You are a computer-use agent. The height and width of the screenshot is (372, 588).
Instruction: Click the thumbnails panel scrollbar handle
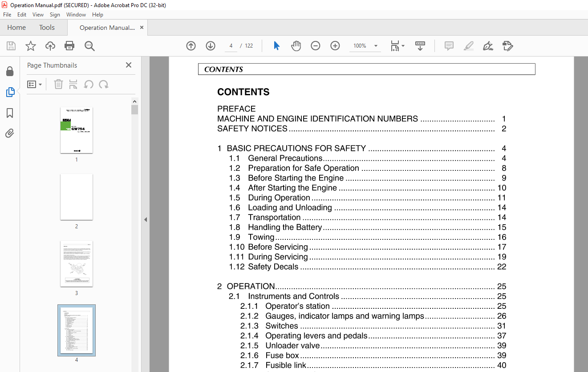pyautogui.click(x=135, y=109)
